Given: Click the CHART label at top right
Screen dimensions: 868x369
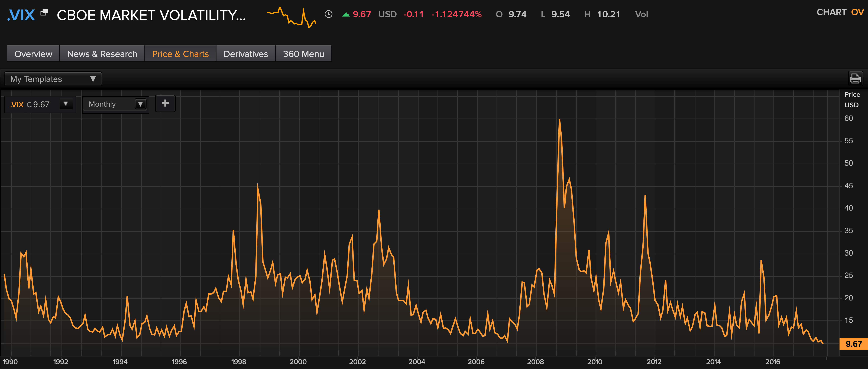Looking at the screenshot, I should 831,12.
